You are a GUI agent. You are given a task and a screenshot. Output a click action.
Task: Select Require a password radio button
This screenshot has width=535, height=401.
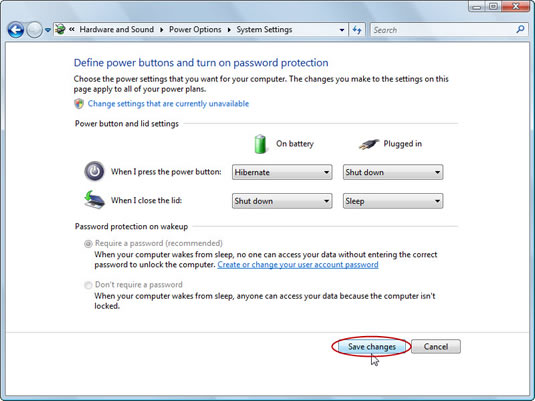coord(88,244)
